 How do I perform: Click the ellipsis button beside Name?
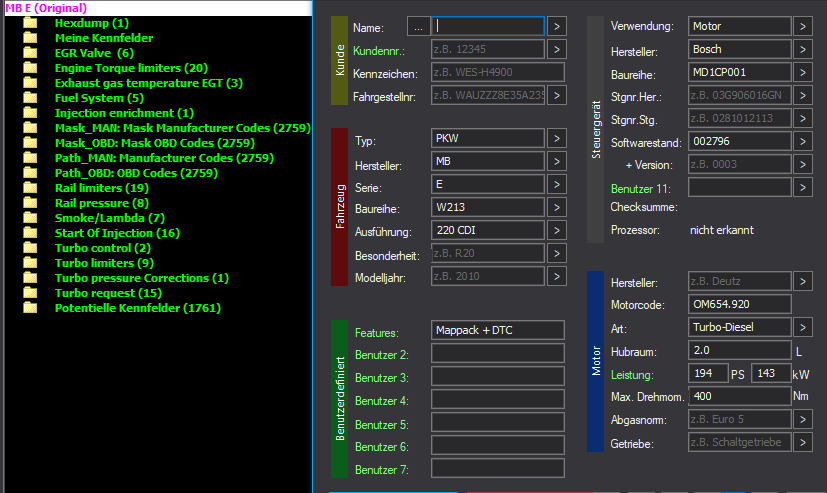point(418,26)
